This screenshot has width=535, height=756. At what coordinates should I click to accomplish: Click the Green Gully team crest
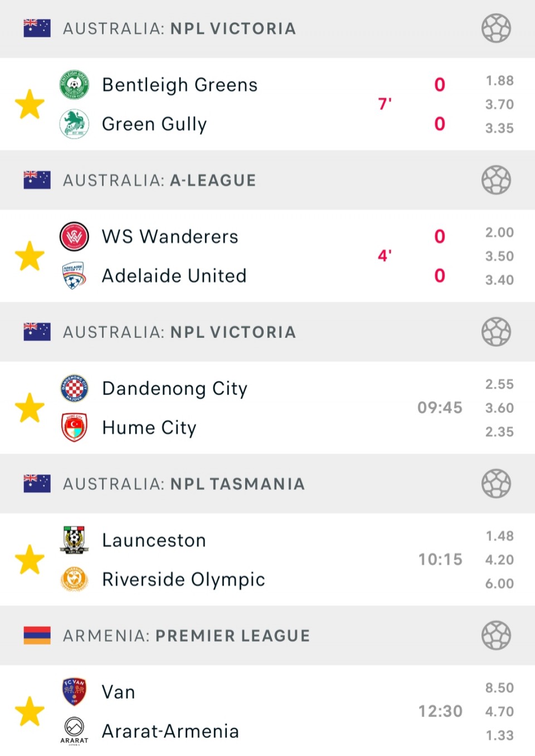click(x=74, y=124)
